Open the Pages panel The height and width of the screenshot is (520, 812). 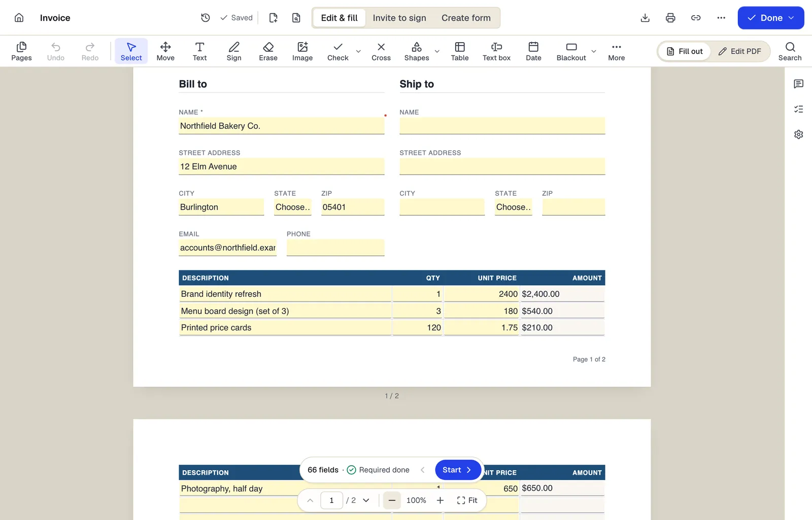point(21,51)
